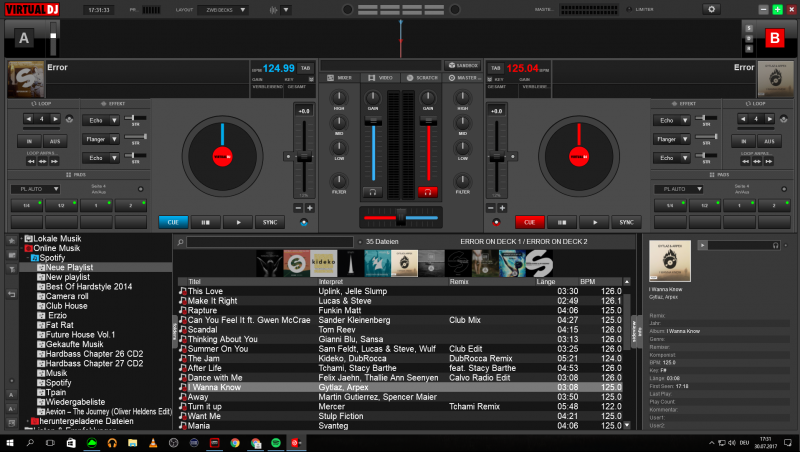This screenshot has width=800, height=452.
Task: Switch to the MIXER tab
Action: click(x=340, y=78)
